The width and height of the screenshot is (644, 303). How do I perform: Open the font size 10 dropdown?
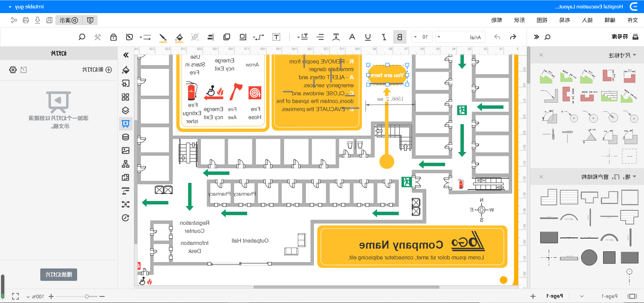(x=422, y=37)
